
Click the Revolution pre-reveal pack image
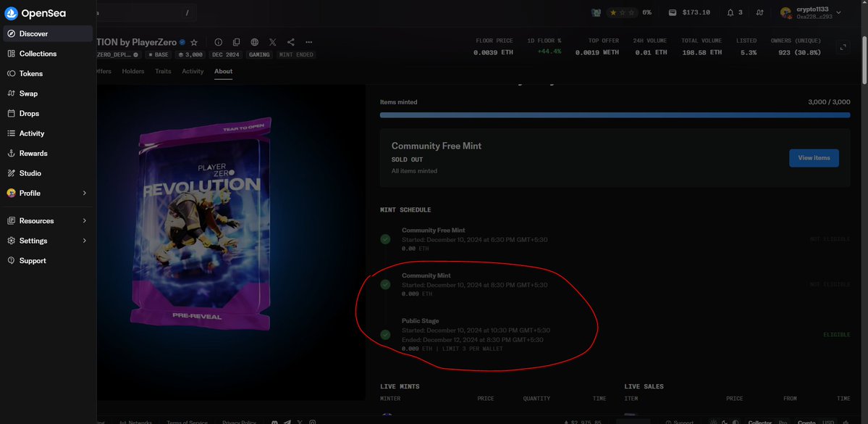[201, 223]
